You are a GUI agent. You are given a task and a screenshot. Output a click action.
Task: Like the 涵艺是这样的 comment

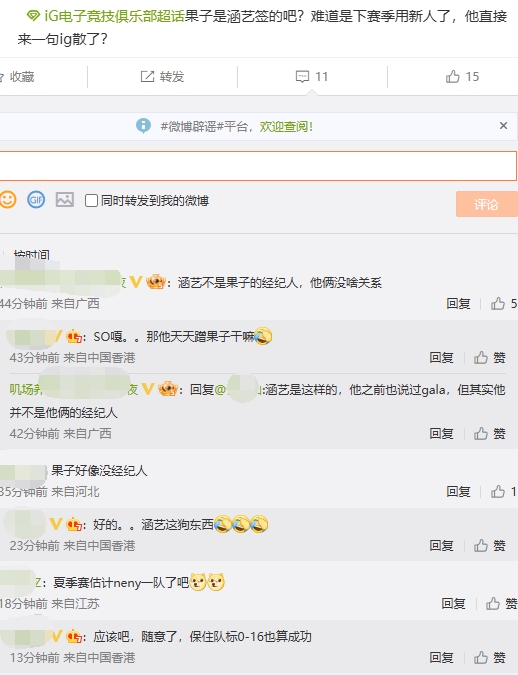(490, 433)
